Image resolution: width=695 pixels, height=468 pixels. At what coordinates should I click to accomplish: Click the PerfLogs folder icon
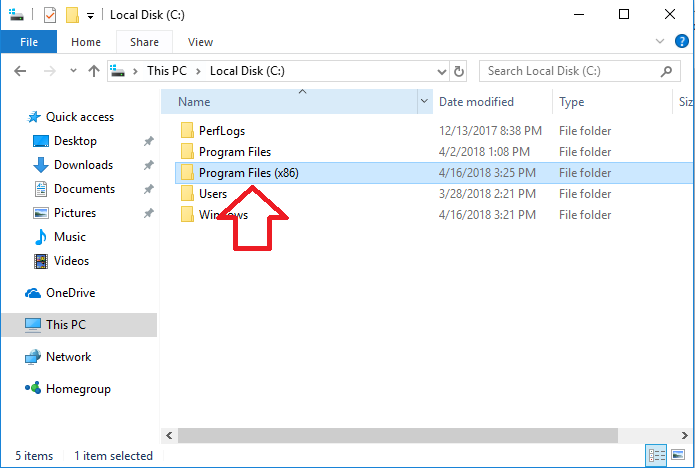point(187,131)
